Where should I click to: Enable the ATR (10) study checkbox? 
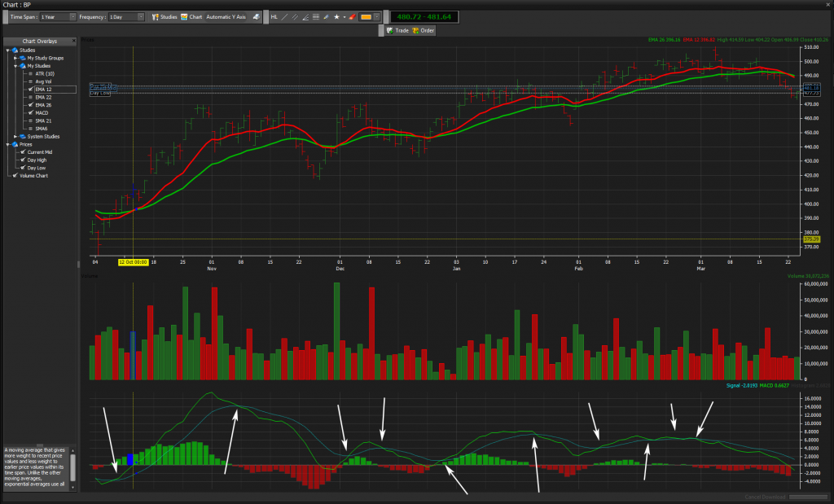[29, 73]
